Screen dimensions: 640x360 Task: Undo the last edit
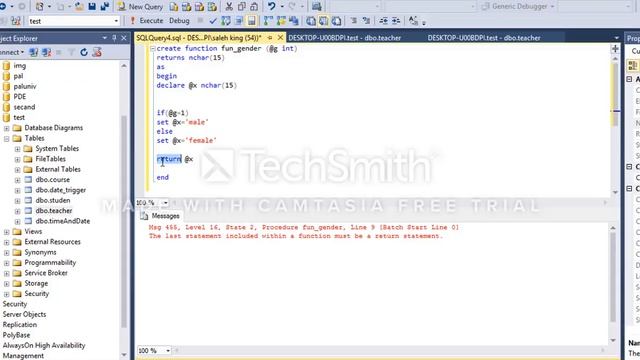pos(271,7)
